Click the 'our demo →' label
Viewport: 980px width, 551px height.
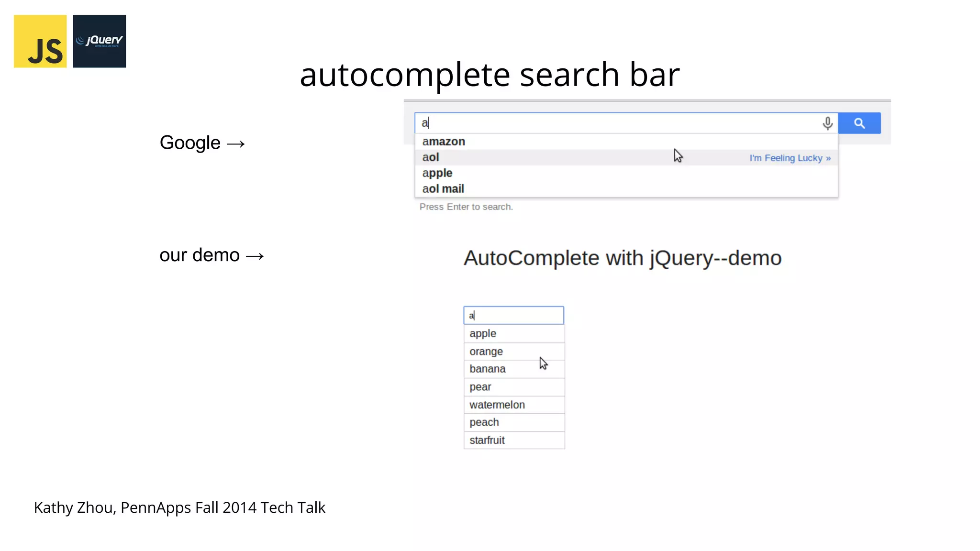tap(212, 255)
